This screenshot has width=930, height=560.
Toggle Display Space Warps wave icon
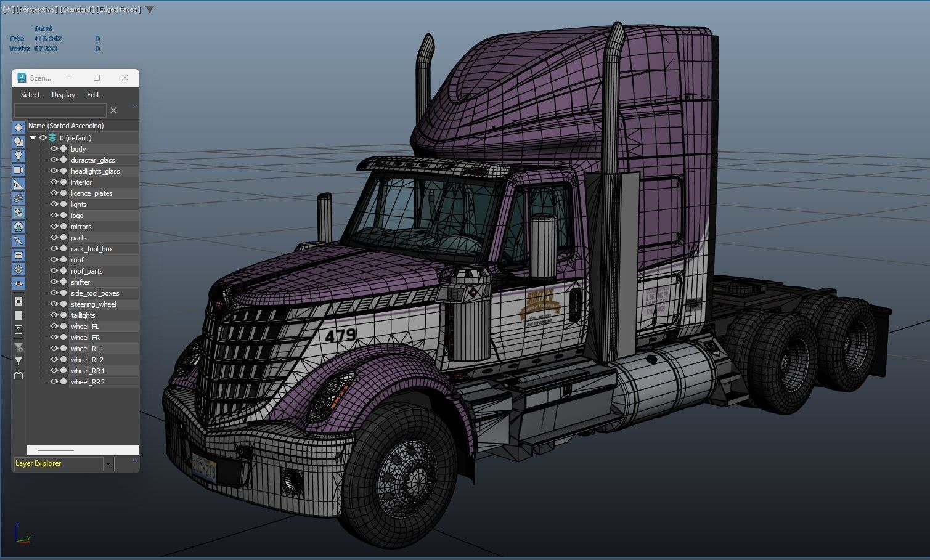(x=18, y=198)
